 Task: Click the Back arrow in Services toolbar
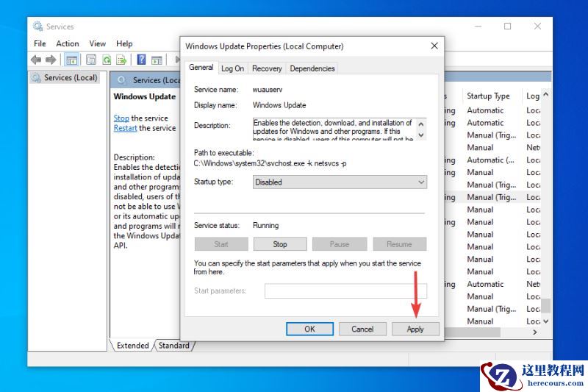36,60
